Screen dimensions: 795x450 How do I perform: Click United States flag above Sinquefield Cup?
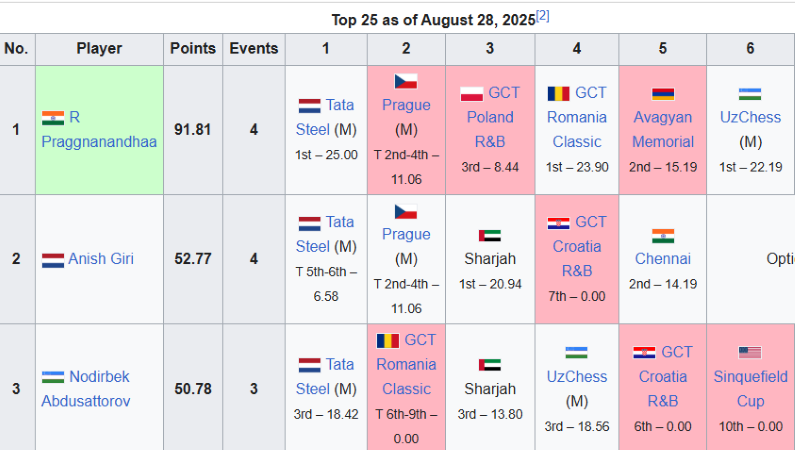pos(750,353)
